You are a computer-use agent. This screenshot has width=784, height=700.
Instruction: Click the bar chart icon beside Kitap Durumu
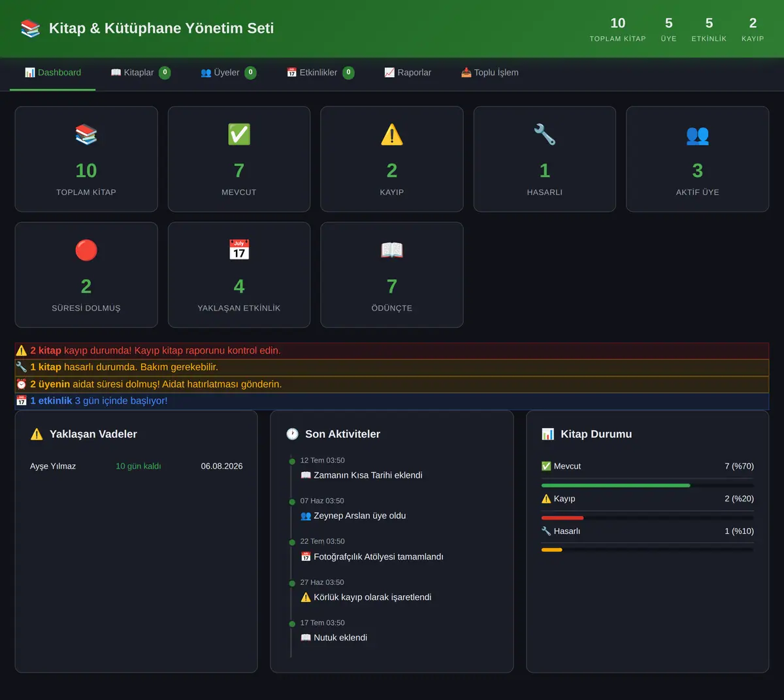click(547, 434)
